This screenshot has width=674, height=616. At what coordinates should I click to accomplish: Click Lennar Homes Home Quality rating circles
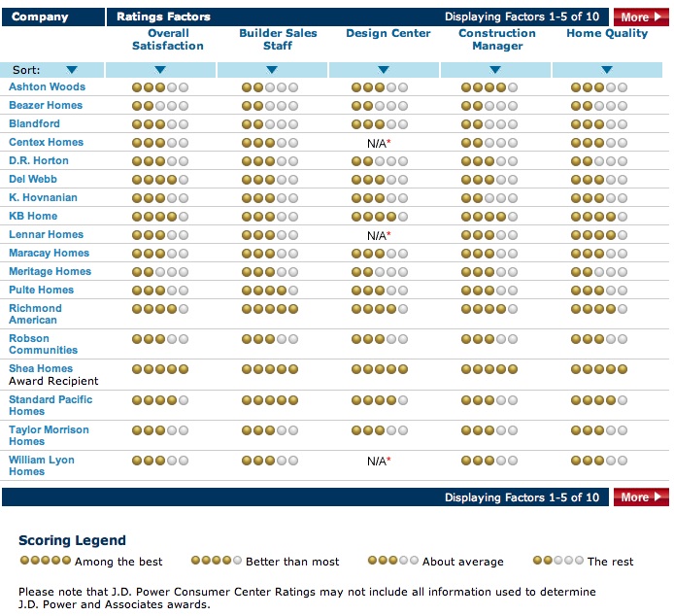(599, 235)
